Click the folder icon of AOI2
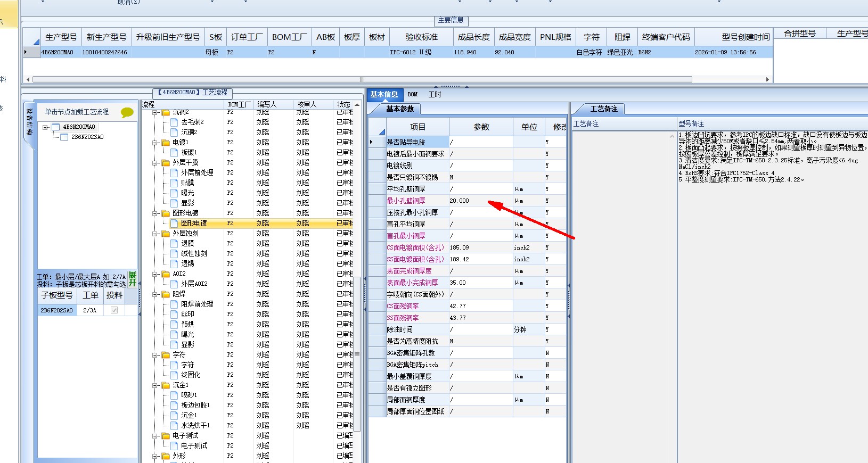This screenshot has width=868, height=463. (166, 274)
